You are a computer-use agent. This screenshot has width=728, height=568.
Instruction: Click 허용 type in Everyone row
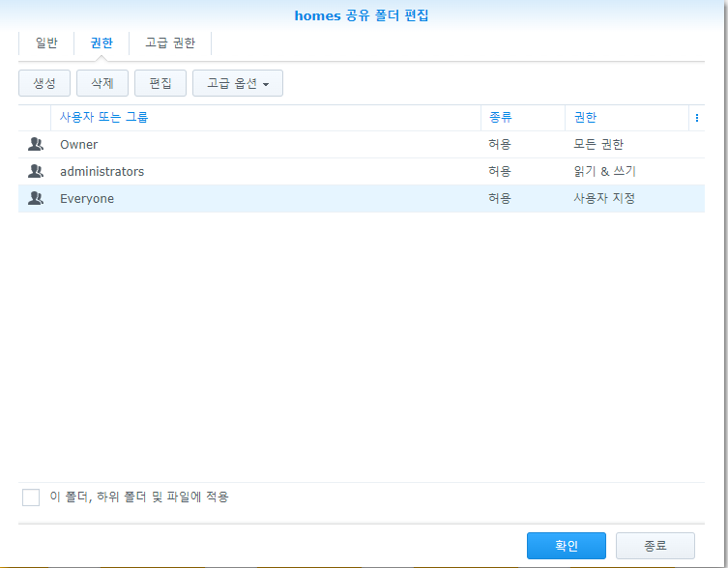(500, 199)
